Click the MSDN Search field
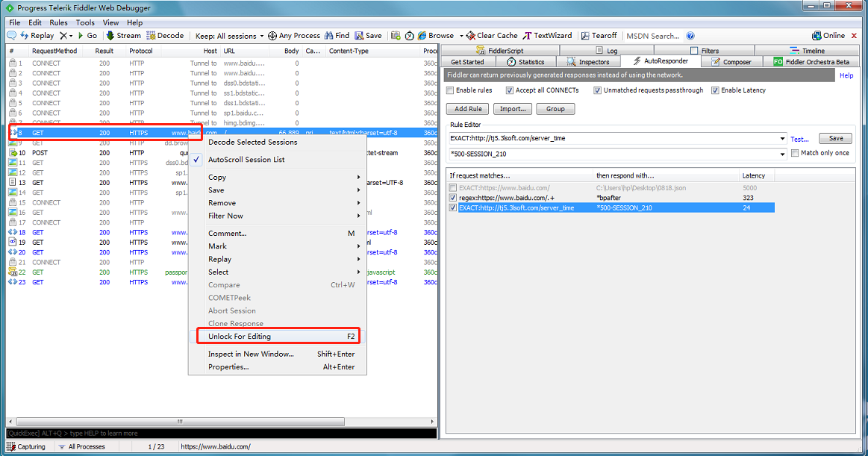This screenshot has height=456, width=868. pos(654,36)
